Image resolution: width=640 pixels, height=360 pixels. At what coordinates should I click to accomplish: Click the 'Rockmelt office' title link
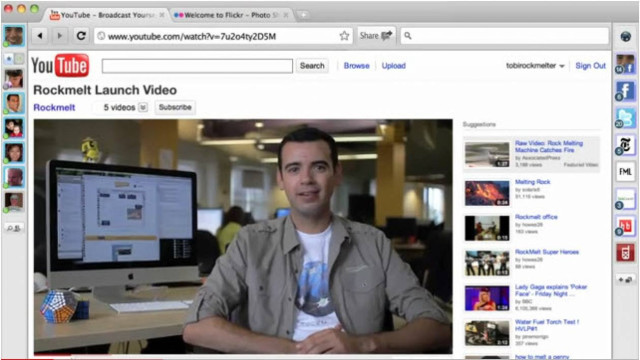tap(536, 217)
